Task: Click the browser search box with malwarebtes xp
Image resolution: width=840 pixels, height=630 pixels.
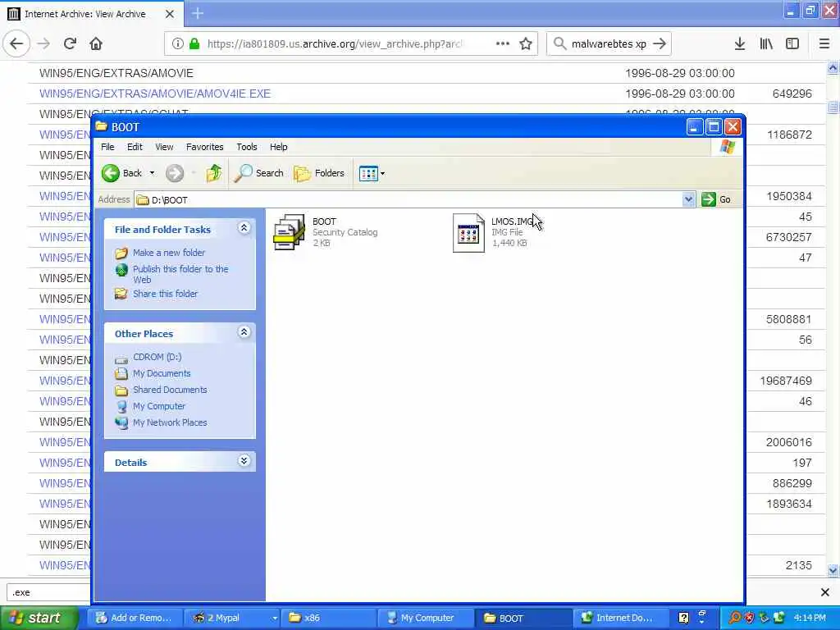Action: (609, 44)
